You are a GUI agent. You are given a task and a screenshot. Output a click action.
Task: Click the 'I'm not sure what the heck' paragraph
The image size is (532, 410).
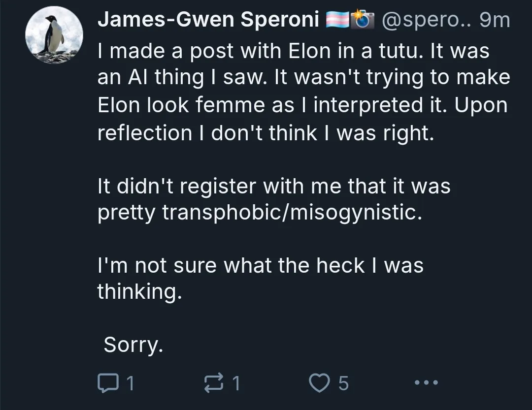coord(261,278)
